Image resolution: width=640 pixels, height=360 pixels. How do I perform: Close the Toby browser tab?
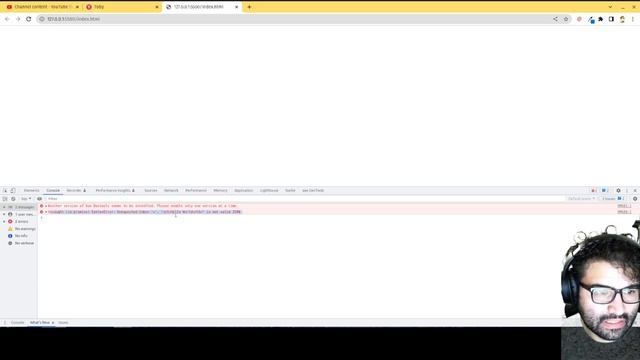[x=157, y=7]
